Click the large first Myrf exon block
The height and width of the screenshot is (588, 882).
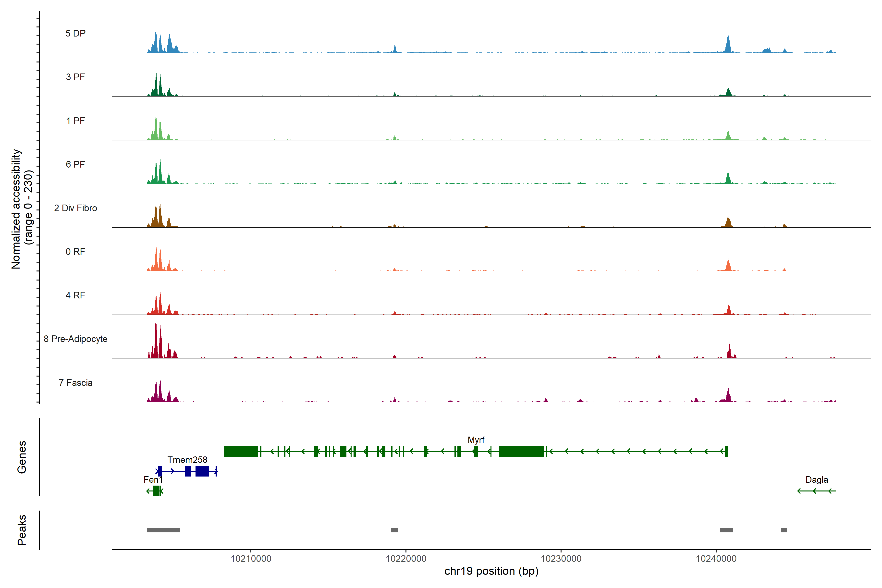click(241, 451)
